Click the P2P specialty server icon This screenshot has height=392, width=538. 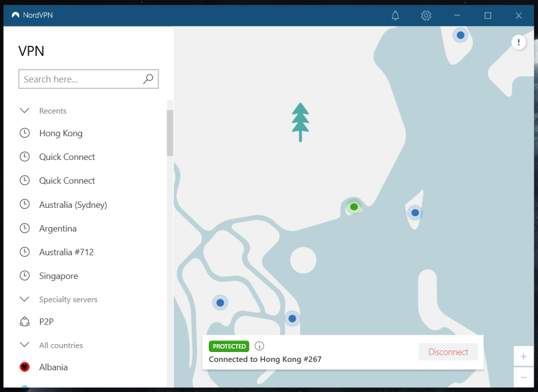point(24,321)
